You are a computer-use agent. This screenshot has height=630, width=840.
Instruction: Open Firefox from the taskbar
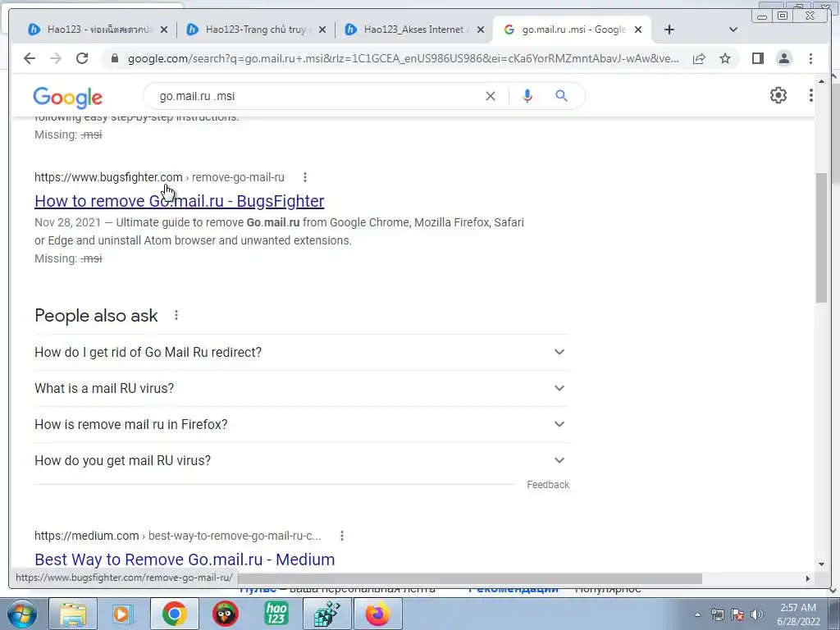coord(377,614)
